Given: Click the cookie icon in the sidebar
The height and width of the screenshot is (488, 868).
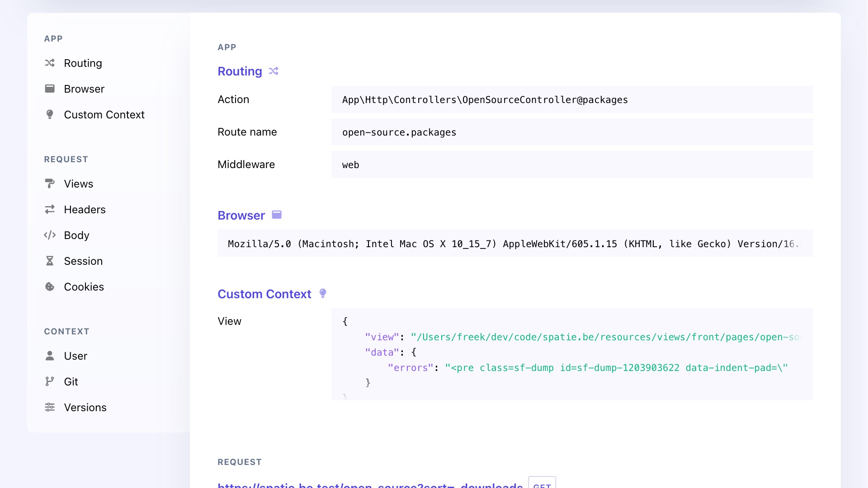Looking at the screenshot, I should pyautogui.click(x=50, y=286).
